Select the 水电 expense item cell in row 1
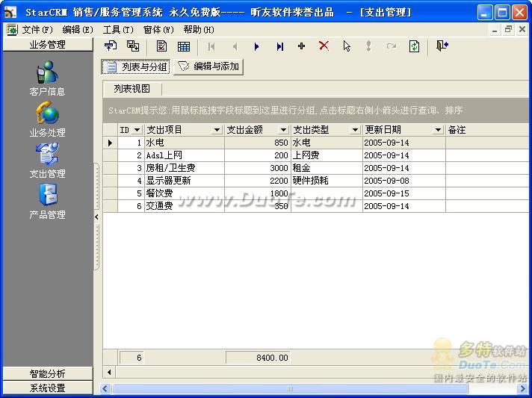 185,143
